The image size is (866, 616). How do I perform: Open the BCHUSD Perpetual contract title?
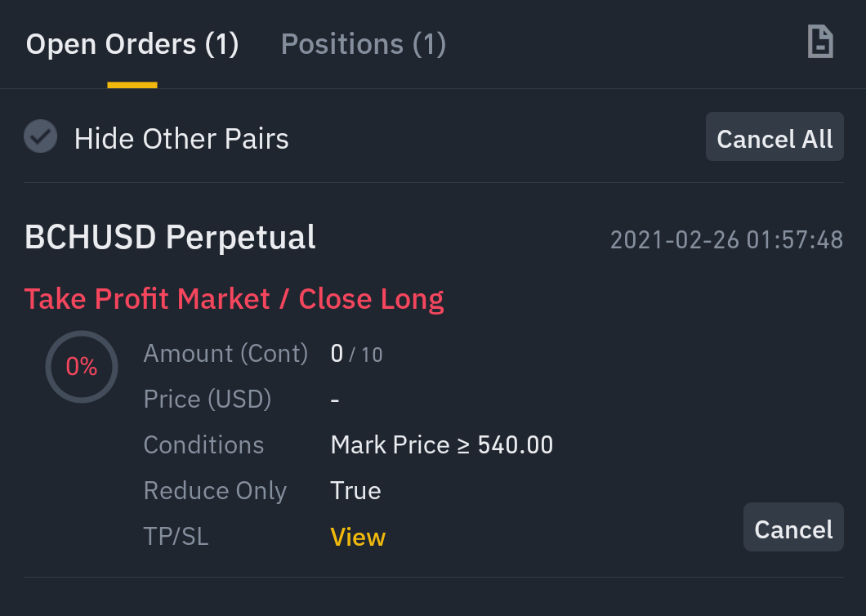[170, 238]
